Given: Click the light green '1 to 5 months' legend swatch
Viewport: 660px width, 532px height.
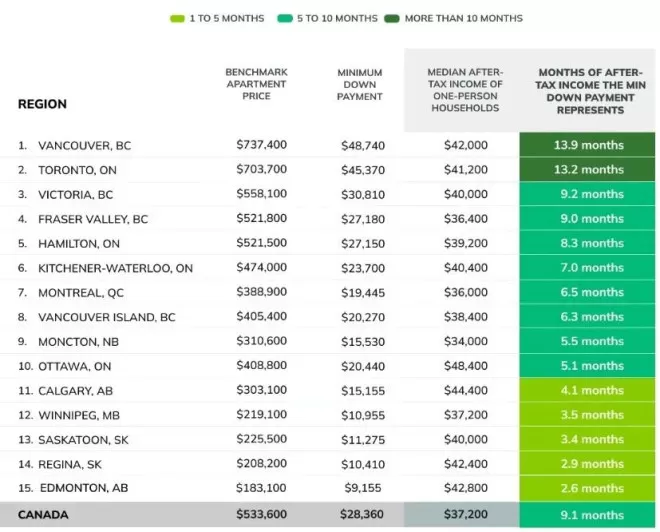Looking at the screenshot, I should point(177,19).
